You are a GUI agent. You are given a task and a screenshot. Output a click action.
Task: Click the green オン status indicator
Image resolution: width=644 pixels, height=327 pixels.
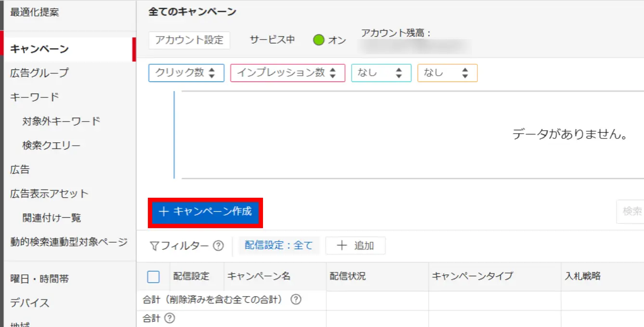click(x=319, y=40)
